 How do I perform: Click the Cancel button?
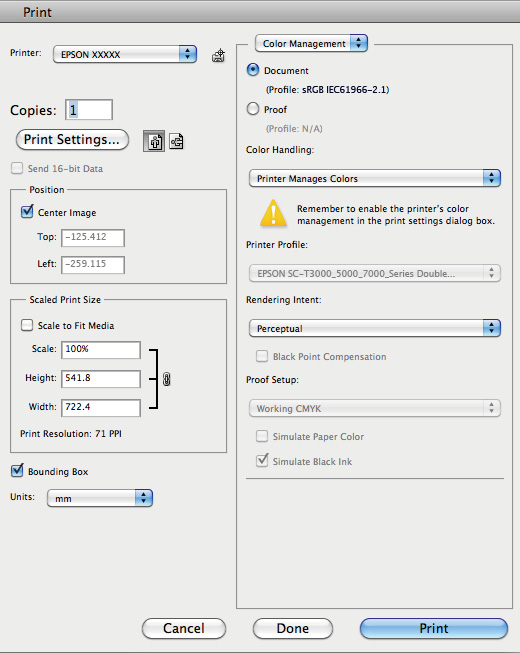[x=184, y=628]
